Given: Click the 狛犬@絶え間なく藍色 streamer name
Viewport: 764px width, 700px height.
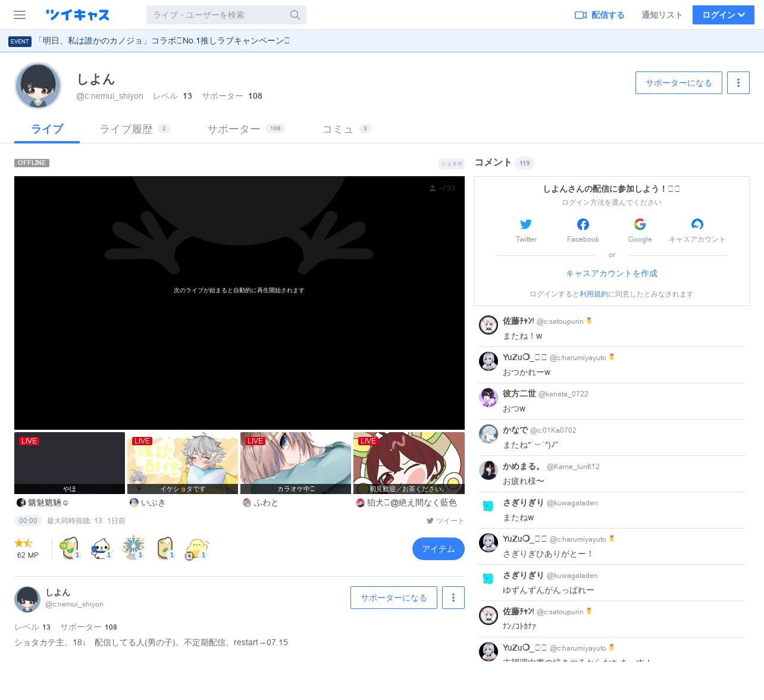Looking at the screenshot, I should (412, 503).
